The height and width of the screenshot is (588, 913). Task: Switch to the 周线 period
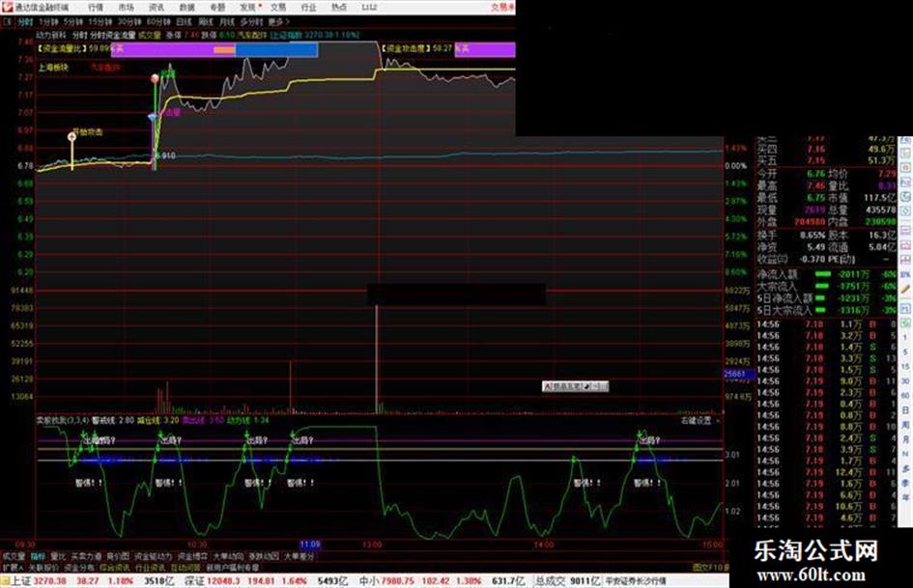tap(206, 22)
